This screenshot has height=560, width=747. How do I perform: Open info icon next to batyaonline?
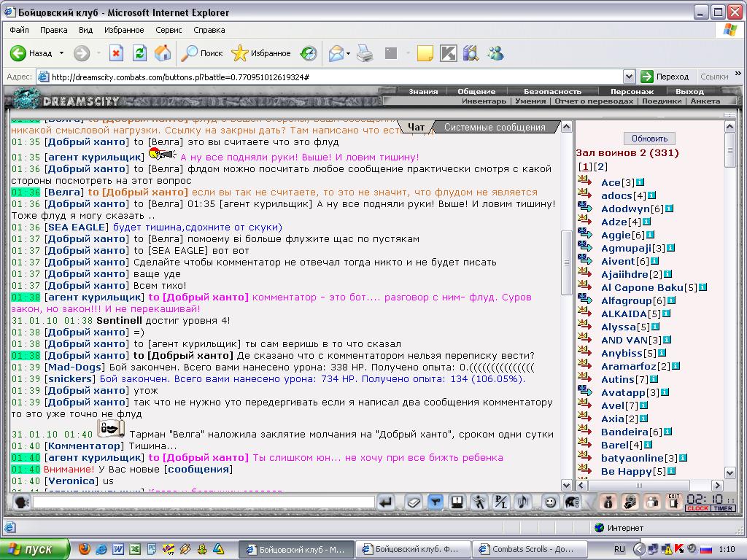pos(683,458)
